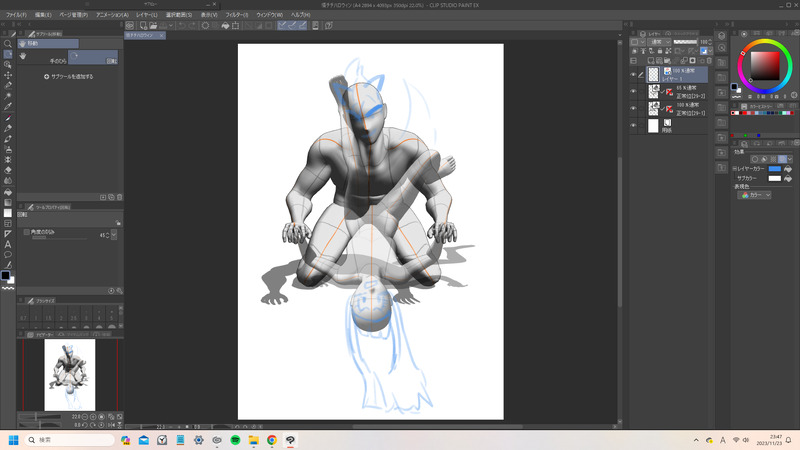Pick the Eyedropper tool
The width and height of the screenshot is (800, 450).
pyautogui.click(x=8, y=106)
